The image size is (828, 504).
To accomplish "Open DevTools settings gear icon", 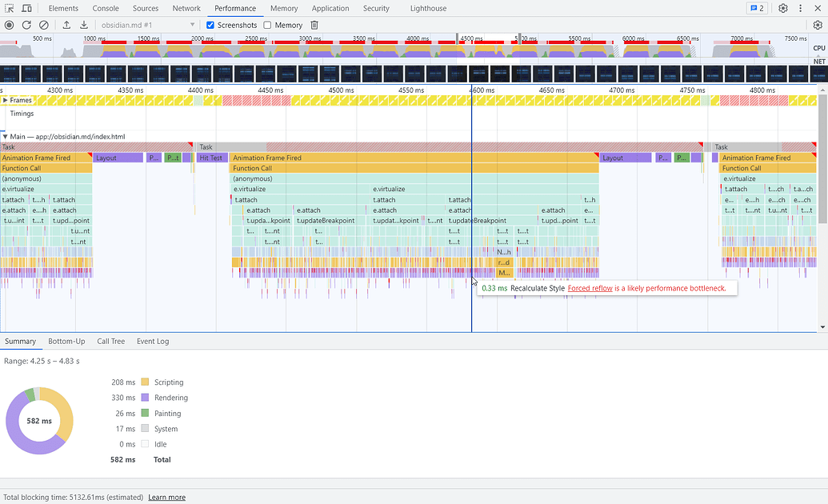I will point(783,9).
